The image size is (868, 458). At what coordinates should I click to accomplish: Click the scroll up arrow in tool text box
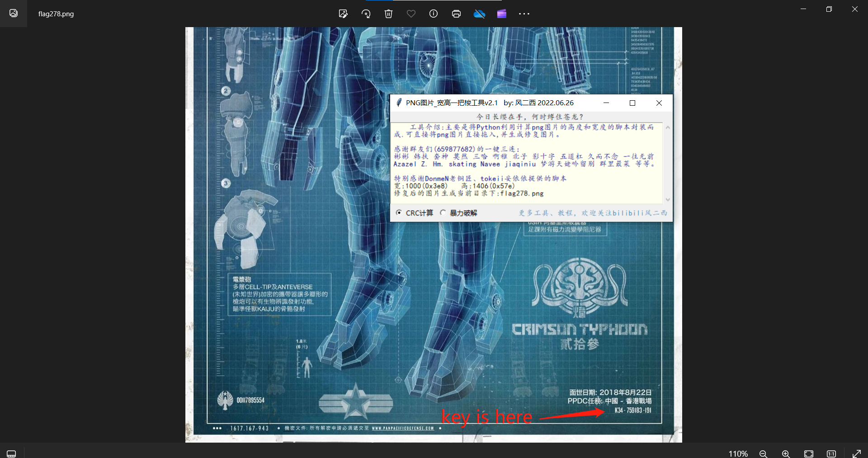(668, 128)
